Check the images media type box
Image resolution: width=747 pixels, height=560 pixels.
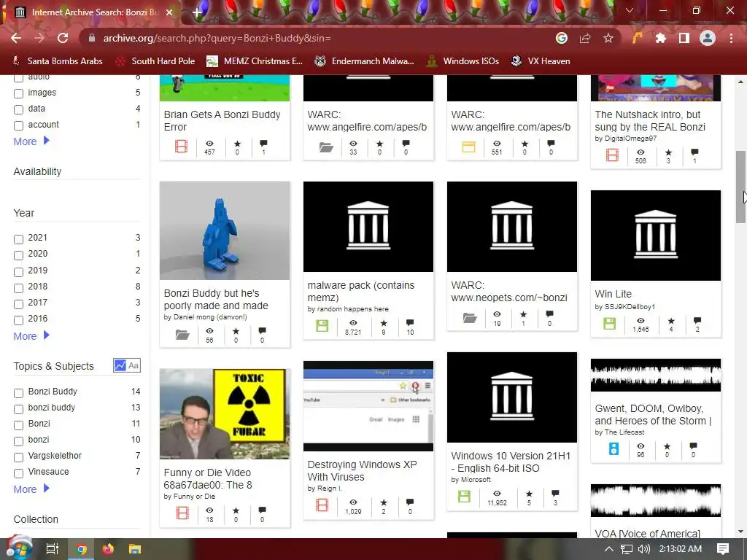(x=18, y=93)
